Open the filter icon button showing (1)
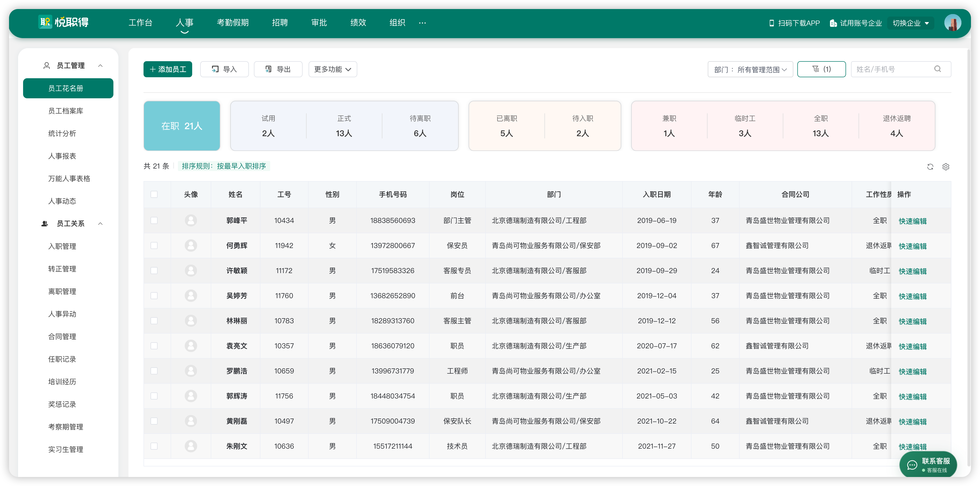The height and width of the screenshot is (486, 980). (821, 69)
